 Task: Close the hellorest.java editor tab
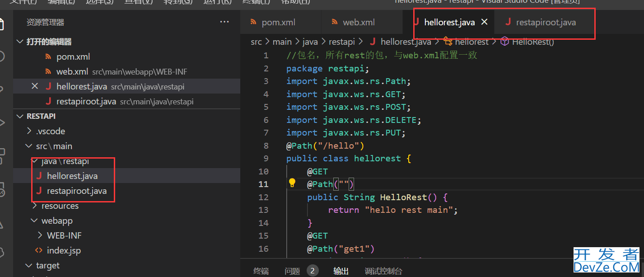click(484, 22)
